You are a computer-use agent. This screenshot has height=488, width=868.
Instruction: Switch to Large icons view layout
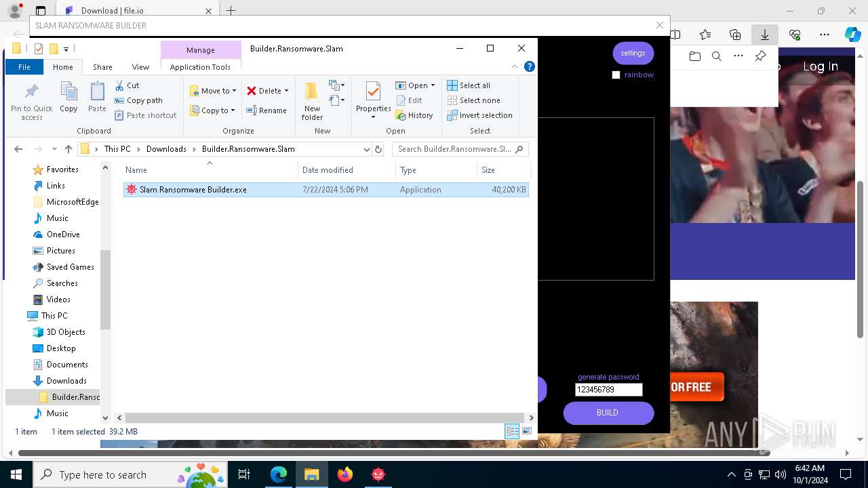pos(527,432)
